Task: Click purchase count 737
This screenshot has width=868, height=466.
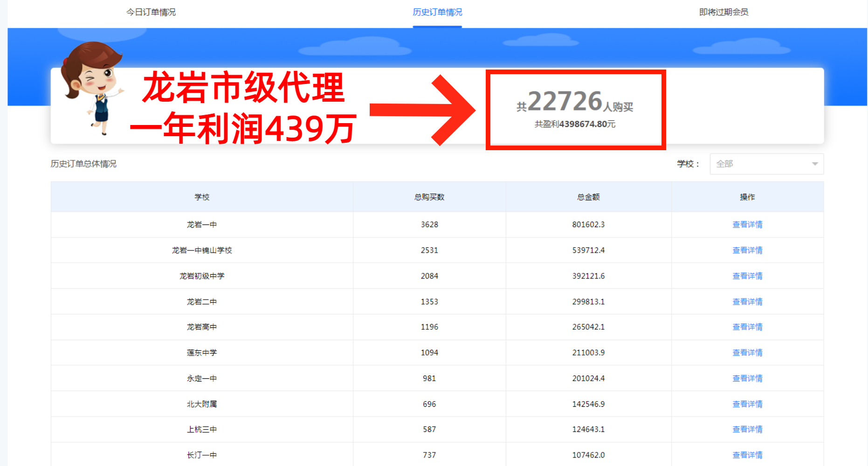Action: coord(429,454)
